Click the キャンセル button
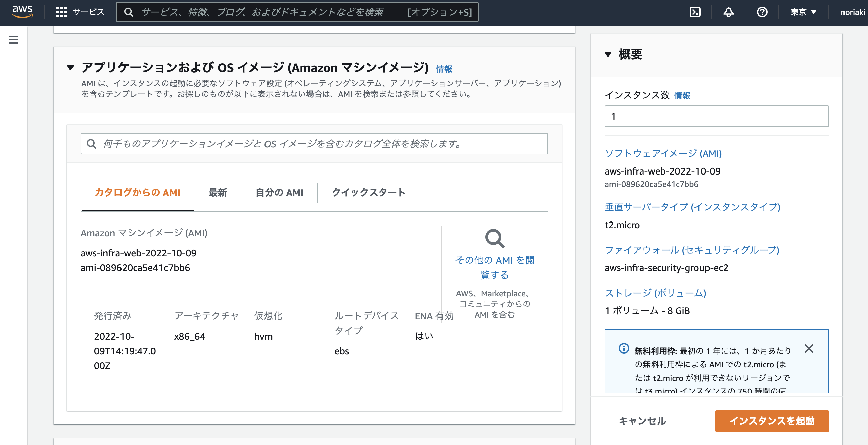 (641, 421)
